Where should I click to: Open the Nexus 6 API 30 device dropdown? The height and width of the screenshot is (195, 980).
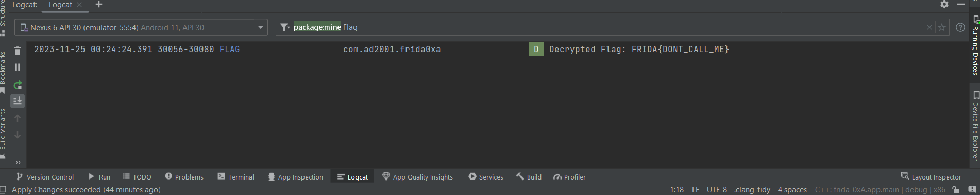(141, 27)
